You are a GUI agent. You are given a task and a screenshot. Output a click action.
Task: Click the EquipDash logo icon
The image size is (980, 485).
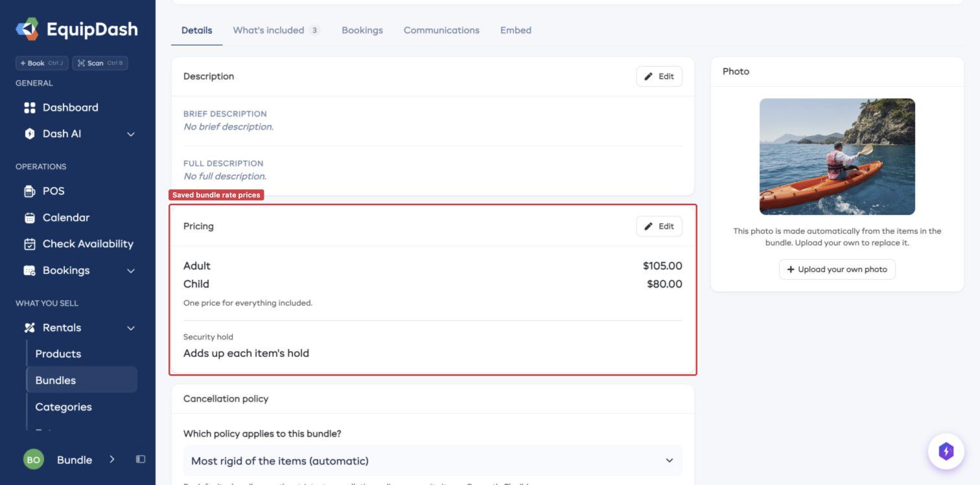27,29
